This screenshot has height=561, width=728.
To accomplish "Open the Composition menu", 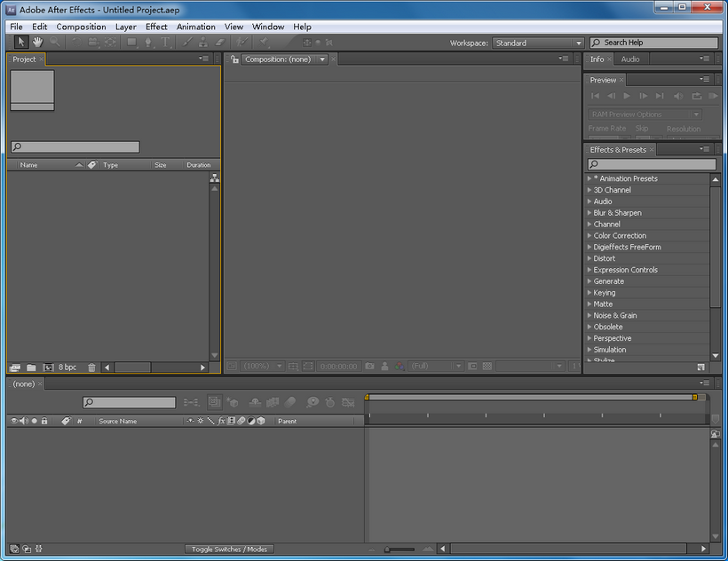I will coord(81,27).
